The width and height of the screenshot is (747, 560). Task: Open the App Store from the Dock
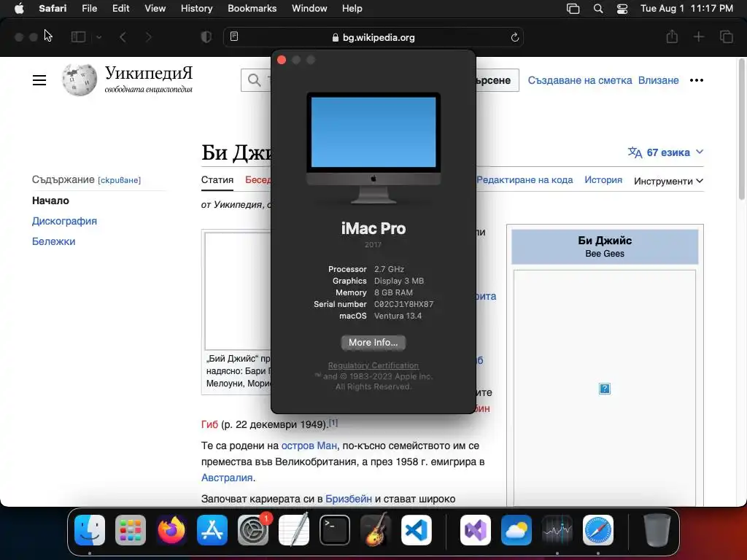pos(212,530)
